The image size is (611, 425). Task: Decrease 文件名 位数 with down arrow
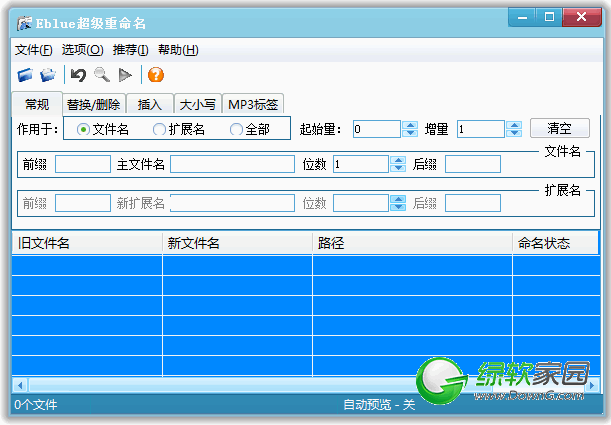(x=398, y=168)
